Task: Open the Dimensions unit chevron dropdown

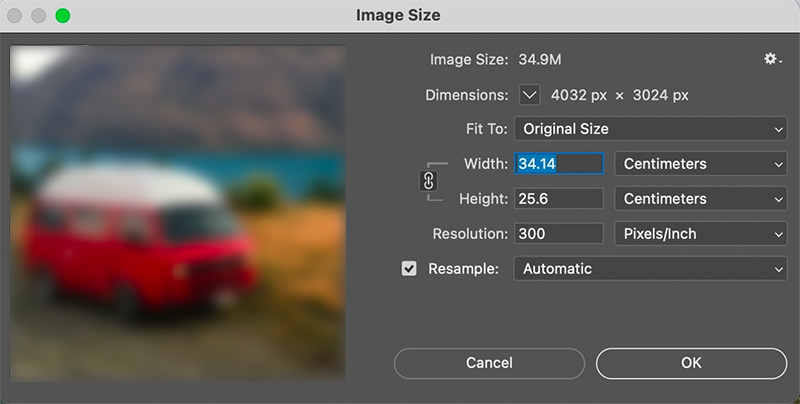Action: 530,95
